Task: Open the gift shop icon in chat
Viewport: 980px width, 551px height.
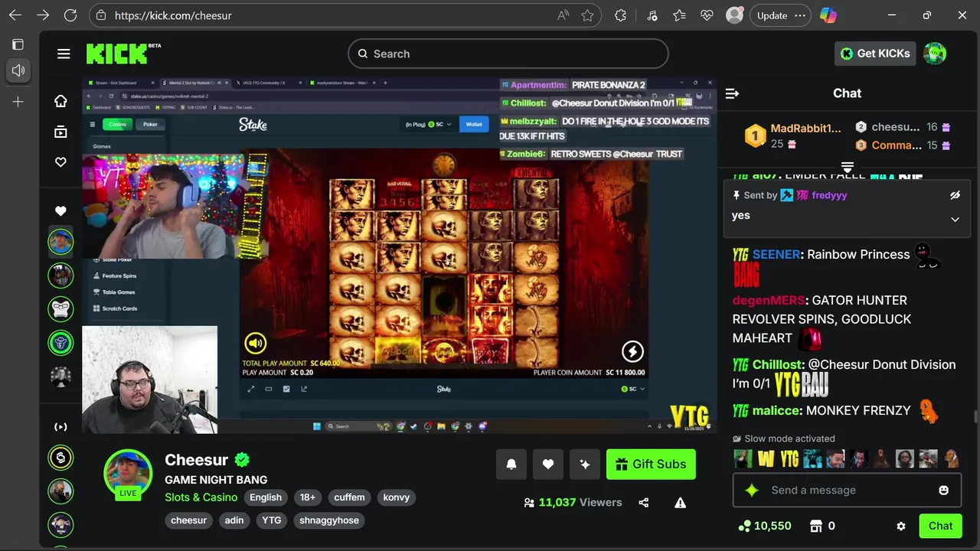Action: point(816,527)
